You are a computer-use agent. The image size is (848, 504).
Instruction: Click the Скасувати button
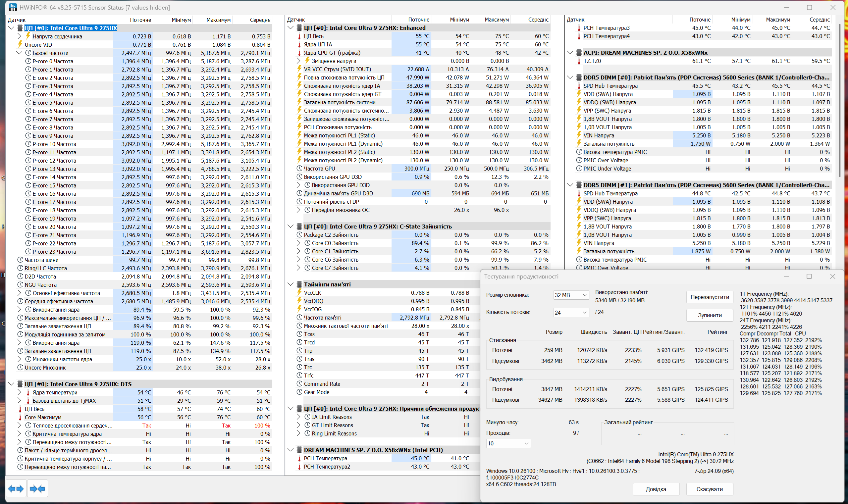[x=710, y=489]
